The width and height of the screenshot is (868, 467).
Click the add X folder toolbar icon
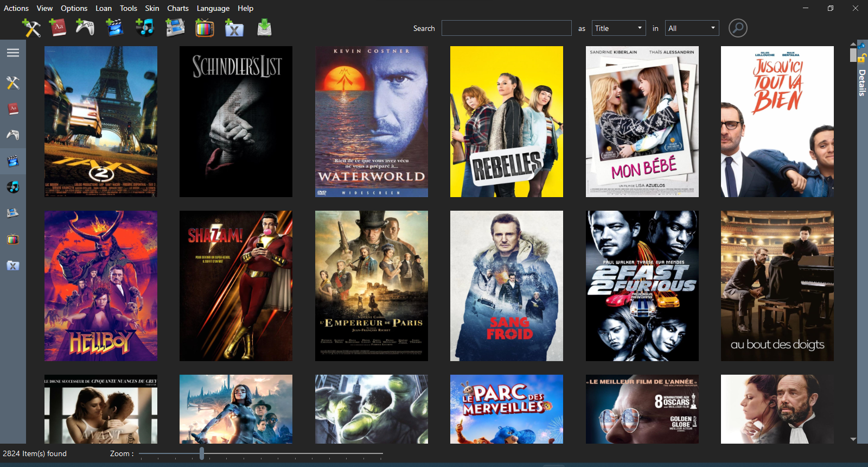234,28
